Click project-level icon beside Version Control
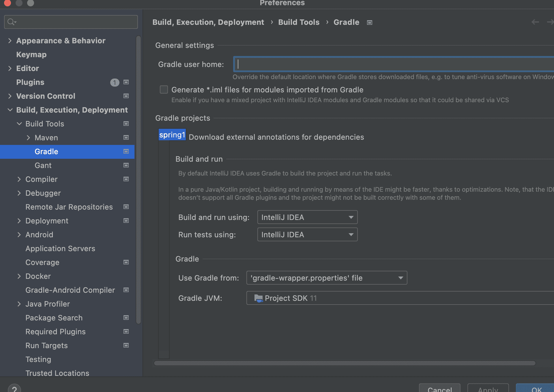The height and width of the screenshot is (392, 554). tap(126, 96)
